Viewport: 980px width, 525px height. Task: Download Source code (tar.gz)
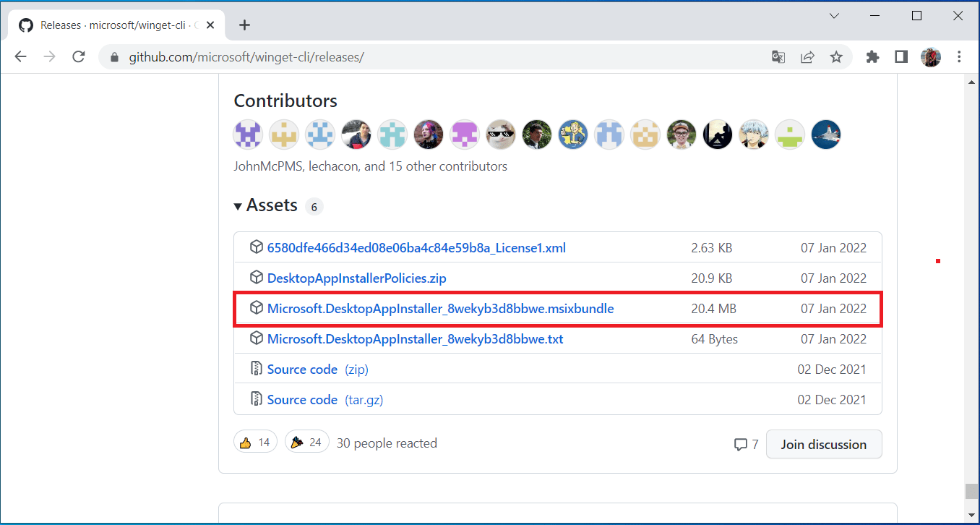[x=325, y=399]
